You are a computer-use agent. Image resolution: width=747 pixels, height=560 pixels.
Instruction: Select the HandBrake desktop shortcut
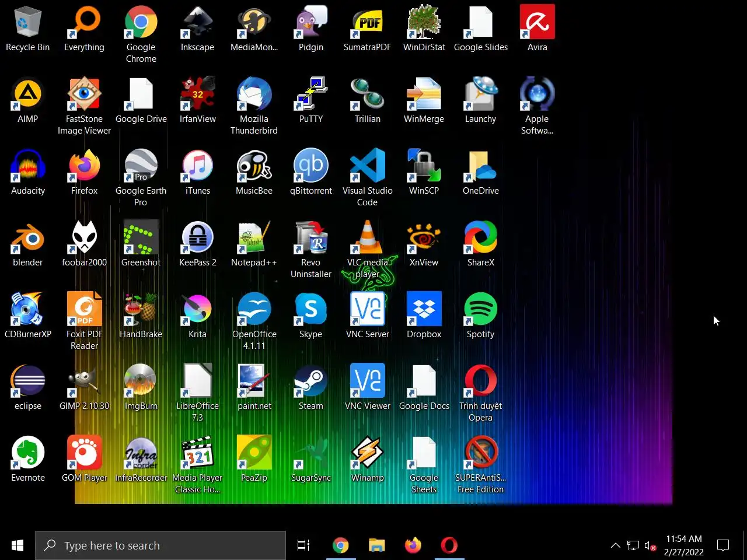tap(141, 310)
